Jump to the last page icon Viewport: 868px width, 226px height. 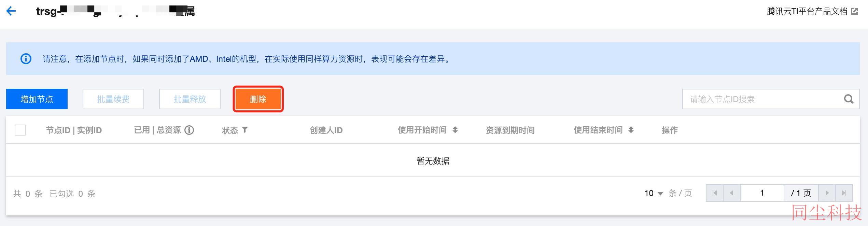[844, 193]
